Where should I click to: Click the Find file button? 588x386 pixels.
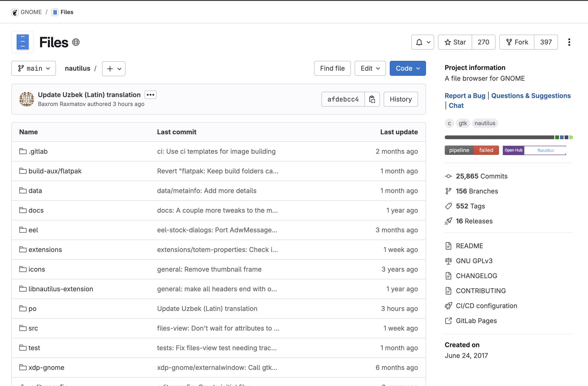tap(332, 68)
